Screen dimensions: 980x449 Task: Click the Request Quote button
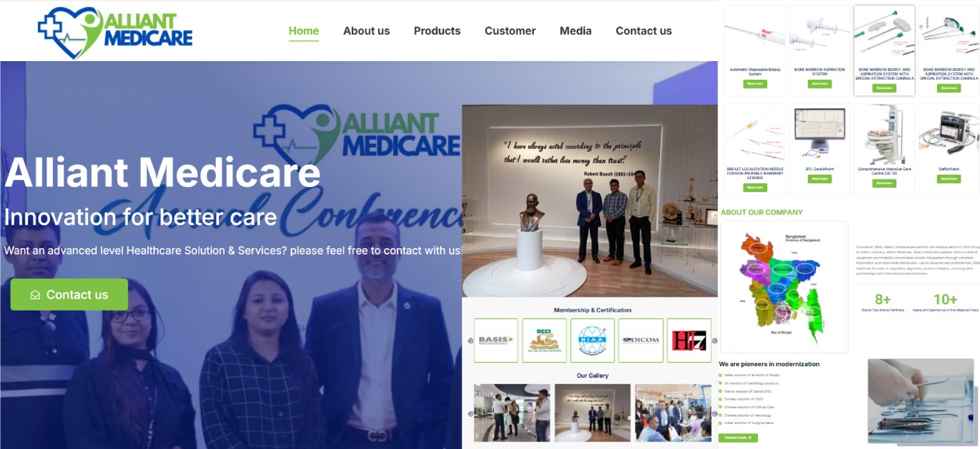click(x=738, y=438)
